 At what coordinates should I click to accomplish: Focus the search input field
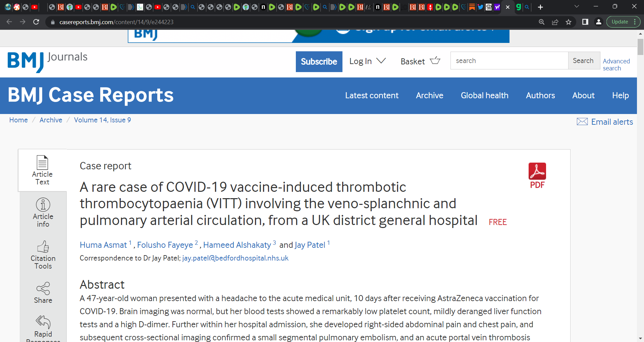tap(509, 61)
